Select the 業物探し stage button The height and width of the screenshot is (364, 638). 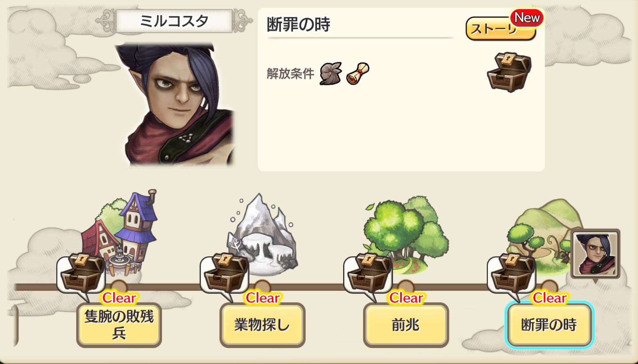pos(262,325)
